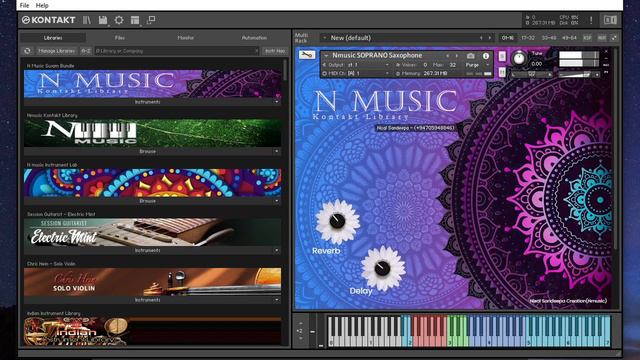Screen dimensions: 640x360
Task: Click the Manage Libraries button
Action: point(56,51)
